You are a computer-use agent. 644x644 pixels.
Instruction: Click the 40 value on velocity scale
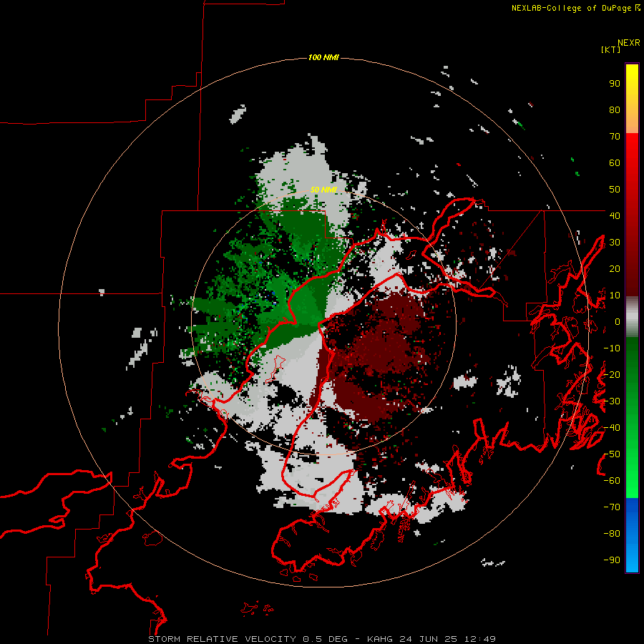coord(615,215)
